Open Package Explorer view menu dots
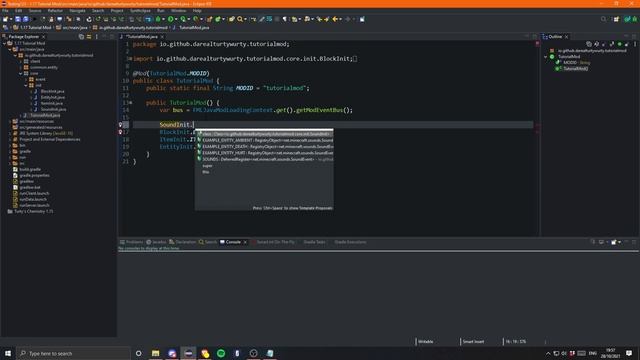The height and width of the screenshot is (360, 640). pos(97,37)
